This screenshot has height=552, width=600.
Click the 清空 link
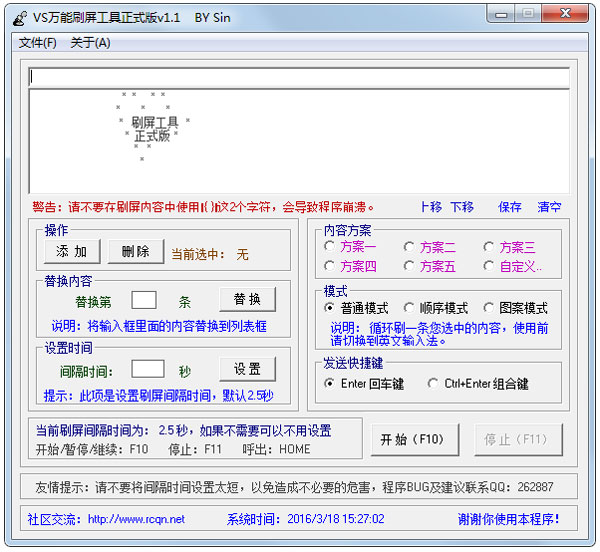(x=549, y=207)
